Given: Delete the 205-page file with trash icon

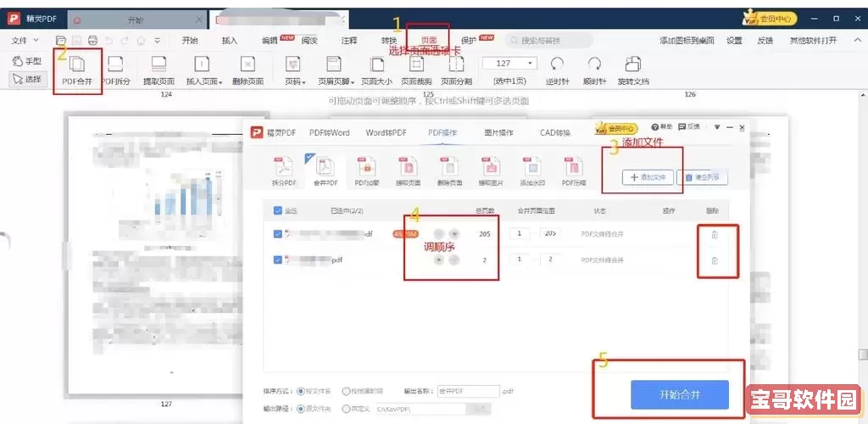Looking at the screenshot, I should click(x=715, y=235).
